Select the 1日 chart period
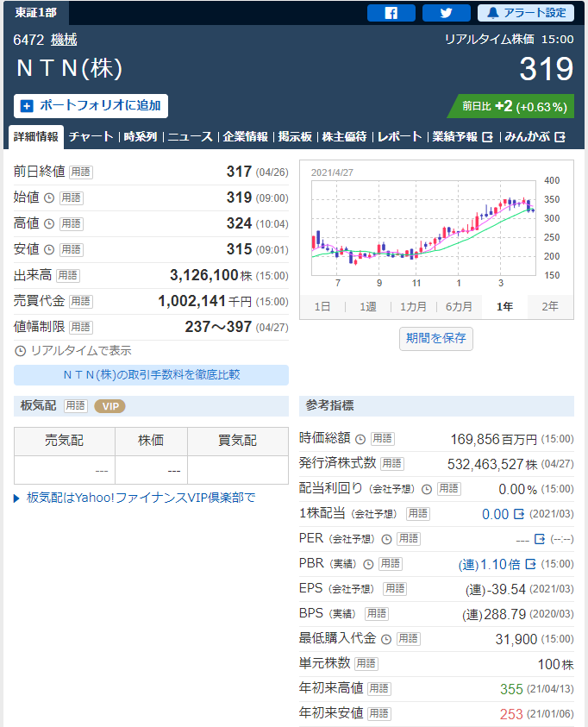Image resolution: width=588 pixels, height=727 pixels. [322, 306]
